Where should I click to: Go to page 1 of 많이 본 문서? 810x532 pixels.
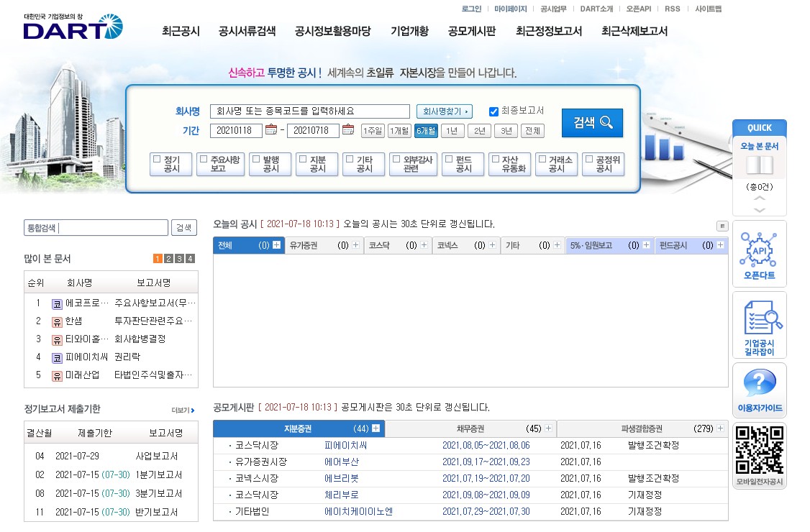[158, 259]
